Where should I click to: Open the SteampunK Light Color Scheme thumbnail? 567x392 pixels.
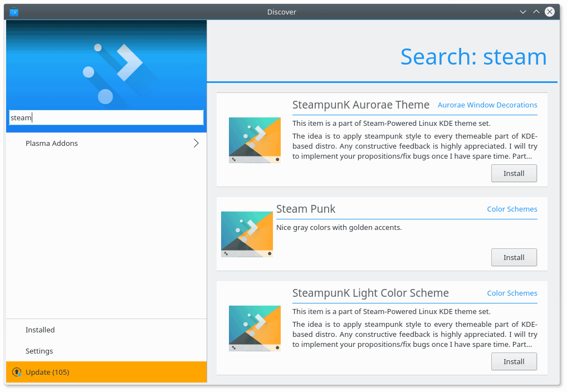click(255, 328)
